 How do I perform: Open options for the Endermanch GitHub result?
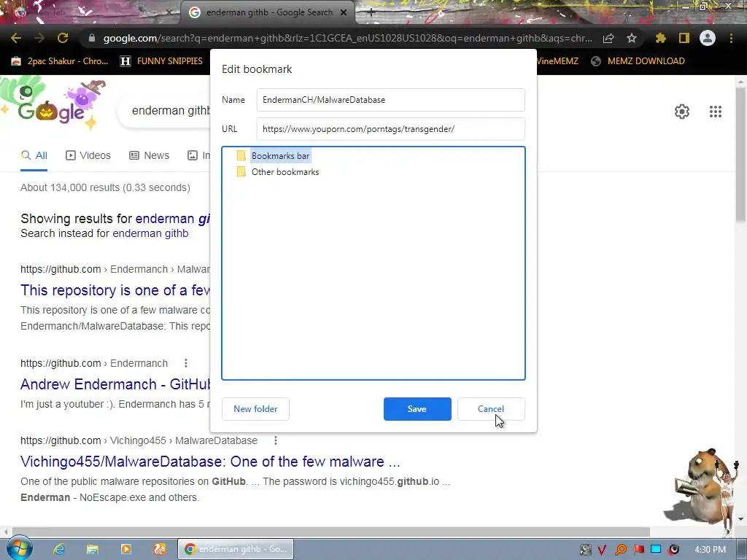[186, 363]
